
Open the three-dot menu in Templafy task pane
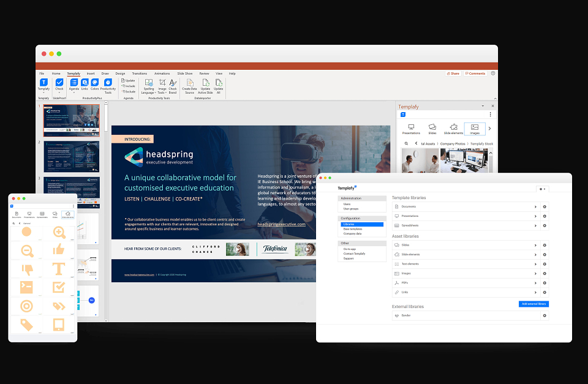(x=490, y=115)
